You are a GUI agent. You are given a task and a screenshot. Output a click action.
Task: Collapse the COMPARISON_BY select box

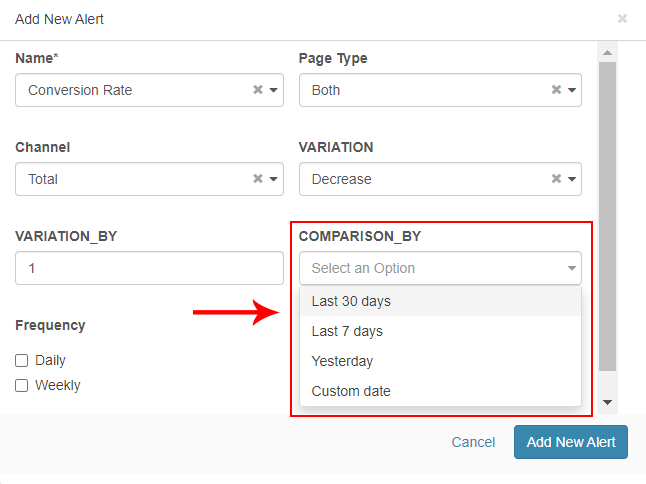click(440, 268)
